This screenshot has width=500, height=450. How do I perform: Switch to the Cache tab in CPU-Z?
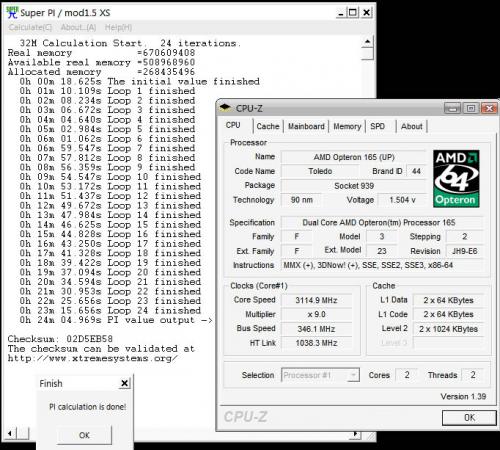click(268, 126)
